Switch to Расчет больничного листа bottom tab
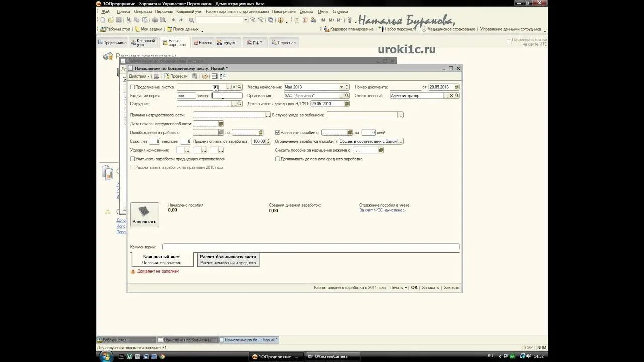 (228, 260)
